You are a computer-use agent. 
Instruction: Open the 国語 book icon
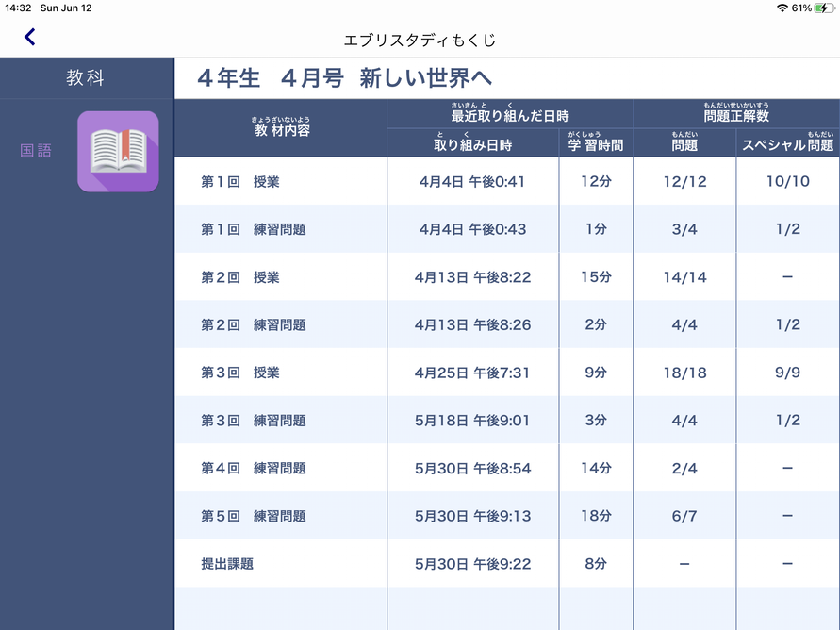click(118, 151)
